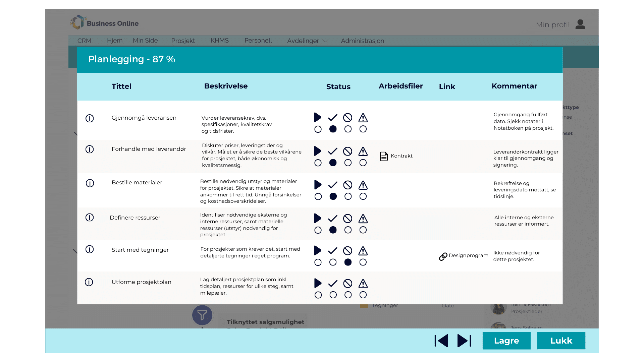The image size is (644, 362).
Task: Go to previous step arrow icon
Action: pos(441,341)
